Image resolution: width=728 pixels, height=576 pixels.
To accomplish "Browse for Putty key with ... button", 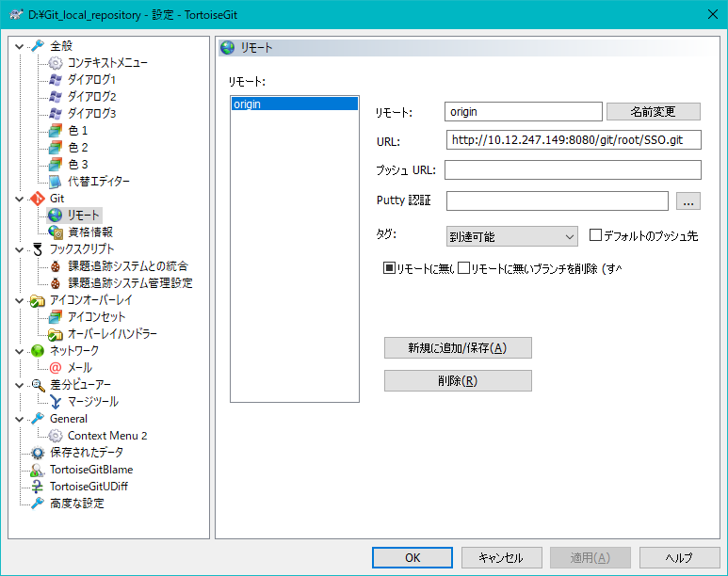I will 688,201.
